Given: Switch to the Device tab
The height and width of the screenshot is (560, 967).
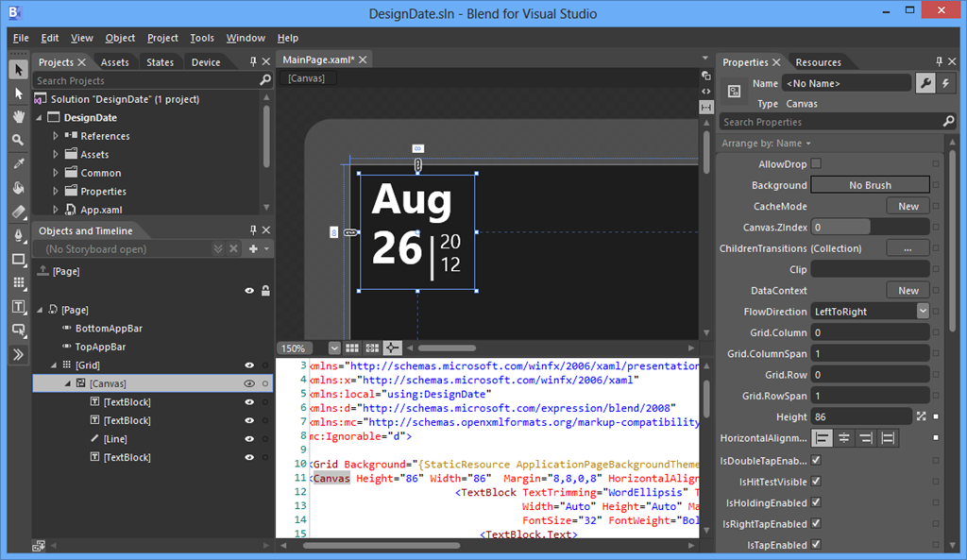Looking at the screenshot, I should pyautogui.click(x=205, y=62).
